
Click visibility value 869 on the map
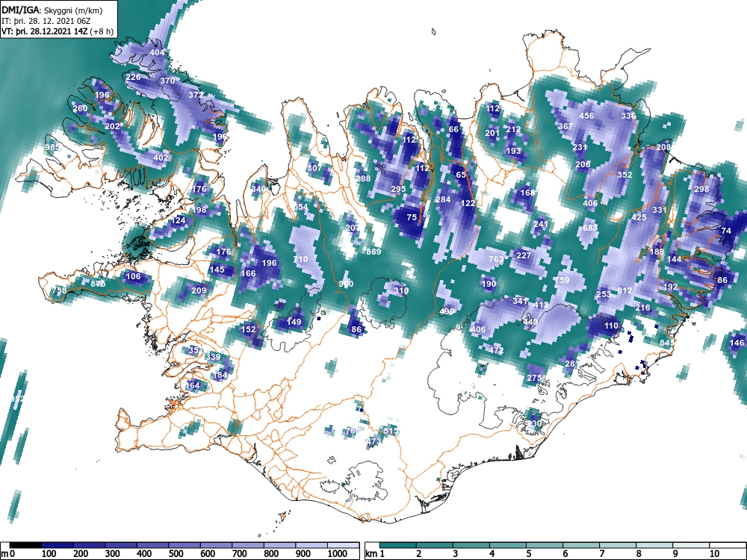point(373,252)
